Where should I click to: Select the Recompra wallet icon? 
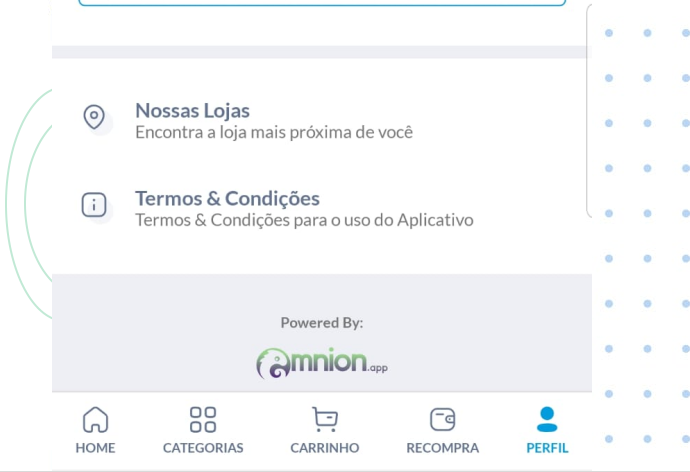(443, 419)
